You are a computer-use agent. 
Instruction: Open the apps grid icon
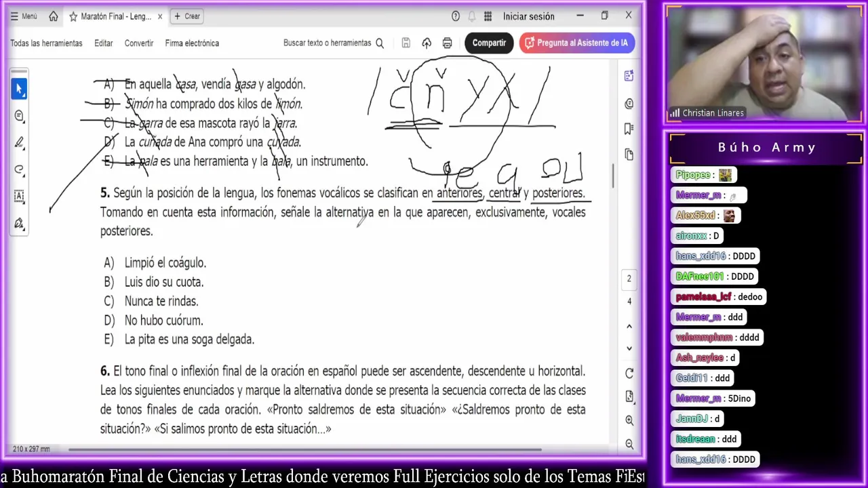click(488, 16)
